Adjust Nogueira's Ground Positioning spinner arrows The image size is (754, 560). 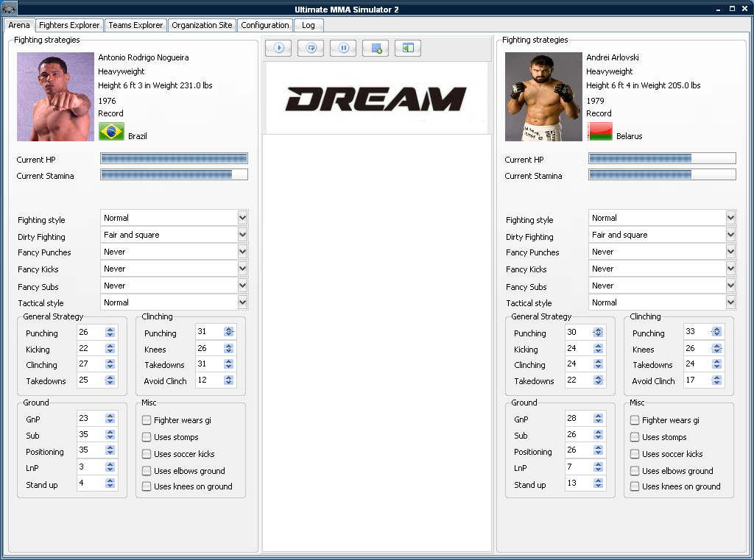coord(110,450)
